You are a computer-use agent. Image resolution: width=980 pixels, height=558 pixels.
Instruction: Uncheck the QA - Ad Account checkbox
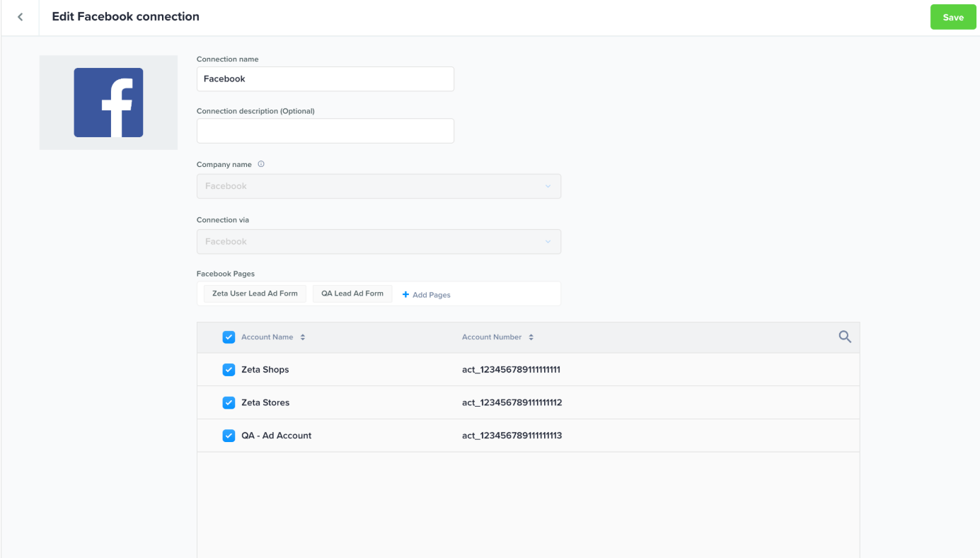click(229, 436)
